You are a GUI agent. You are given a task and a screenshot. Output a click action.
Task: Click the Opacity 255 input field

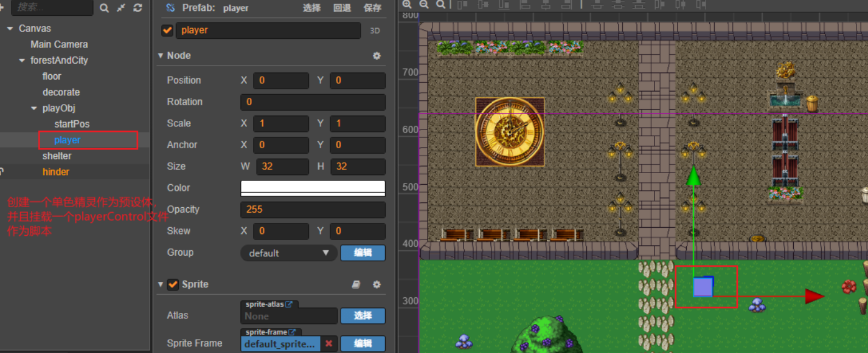click(313, 210)
